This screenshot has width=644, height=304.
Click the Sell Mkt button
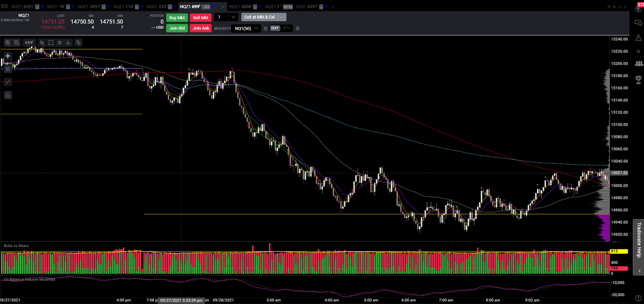coord(201,18)
